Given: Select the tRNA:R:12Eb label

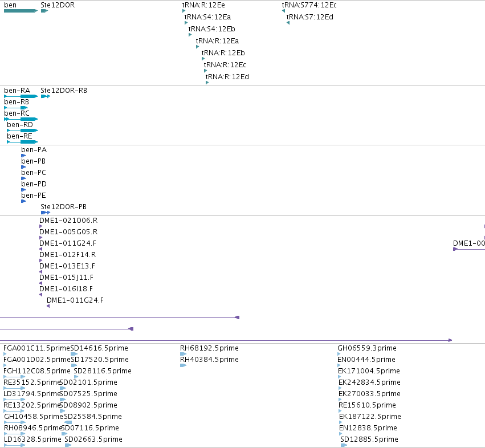Looking at the screenshot, I should (223, 53).
